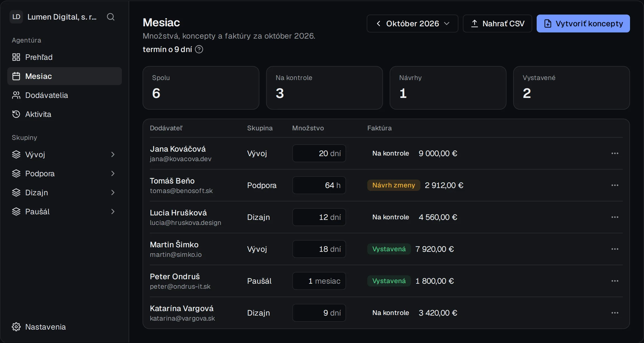Edit the 64 h quantity field

319,185
